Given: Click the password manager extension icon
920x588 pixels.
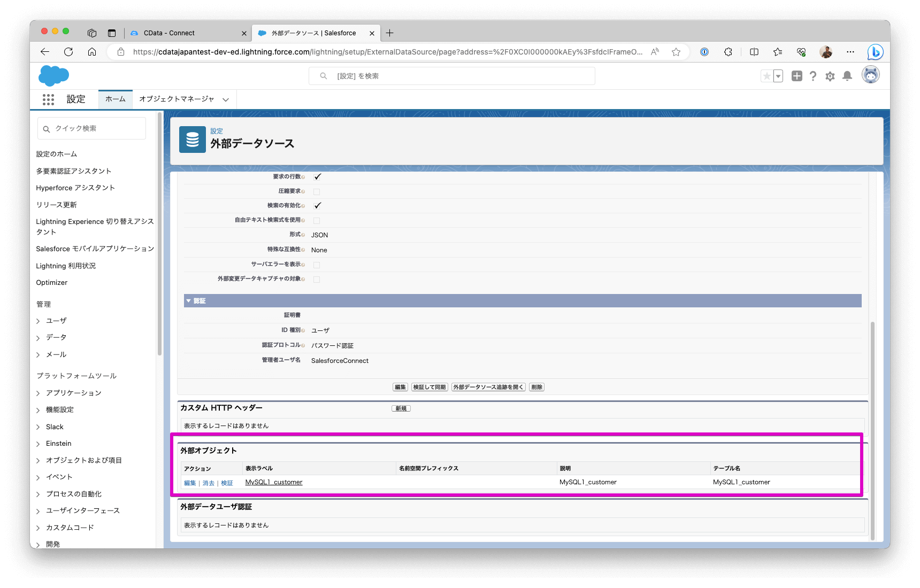Looking at the screenshot, I should (x=704, y=52).
